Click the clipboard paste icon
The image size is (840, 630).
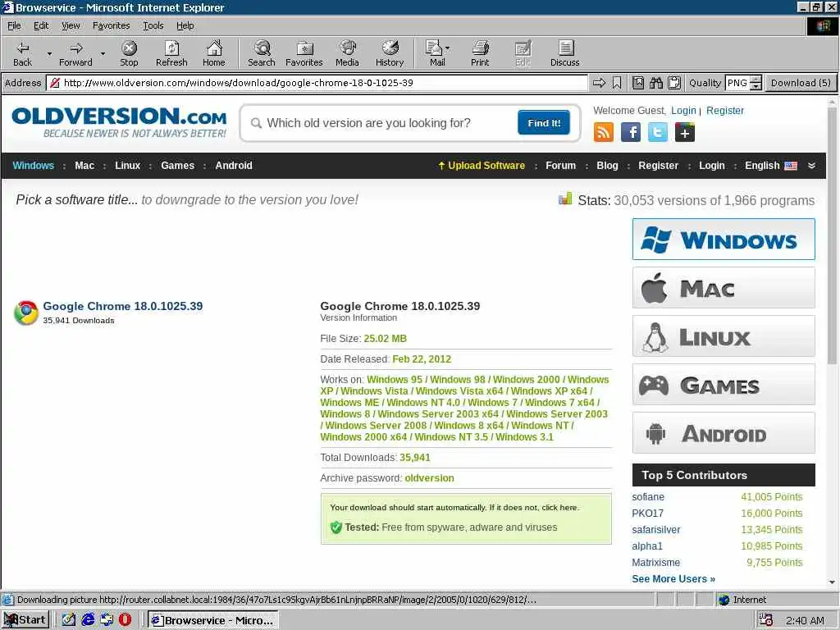point(674,83)
